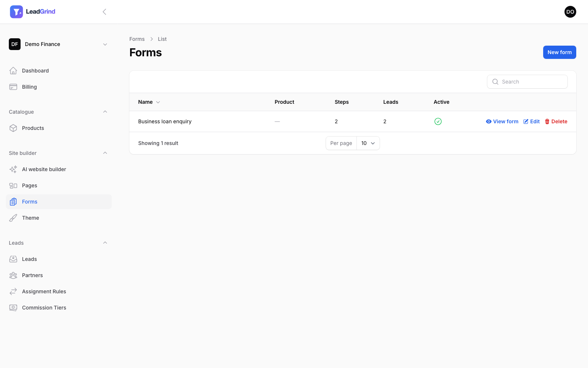Click the List breadcrumb item
Screen dimensions: 588x368
tap(162, 39)
